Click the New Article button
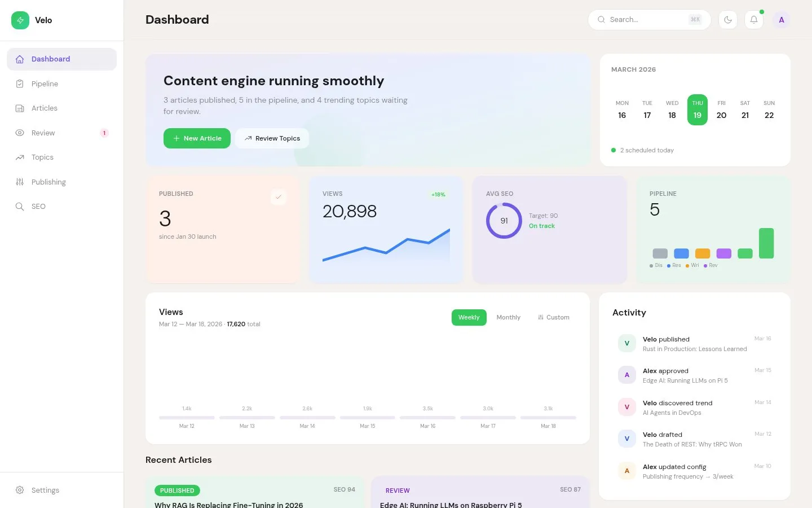This screenshot has width=812, height=508. click(197, 138)
